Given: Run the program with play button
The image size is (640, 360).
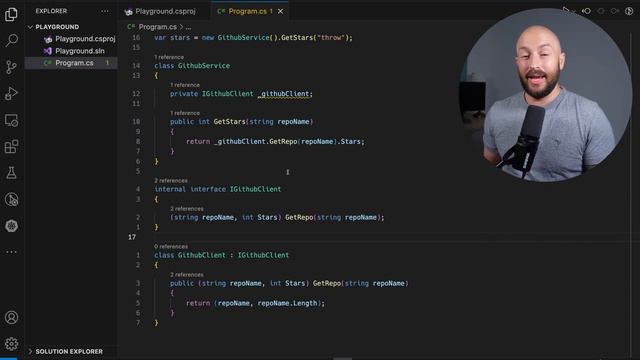Looking at the screenshot, I should click(566, 11).
